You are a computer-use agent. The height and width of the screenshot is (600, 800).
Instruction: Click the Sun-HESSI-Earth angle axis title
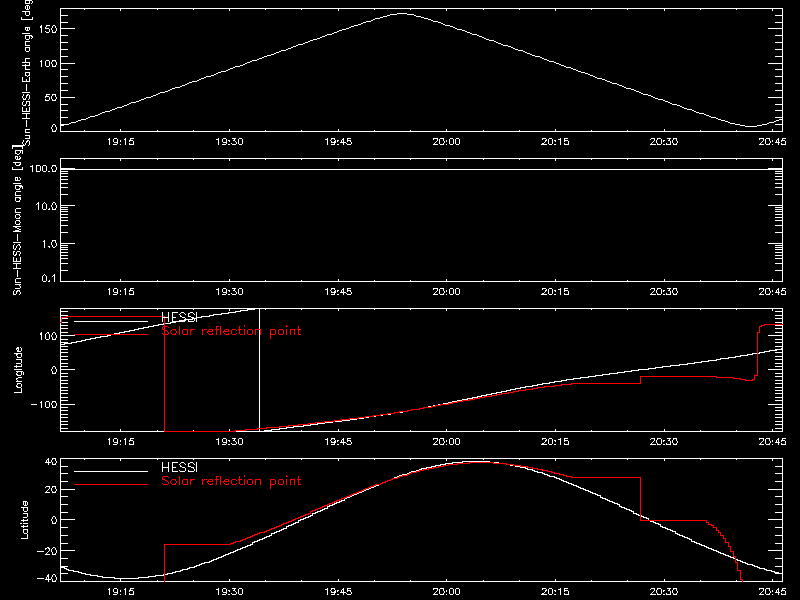point(27,73)
